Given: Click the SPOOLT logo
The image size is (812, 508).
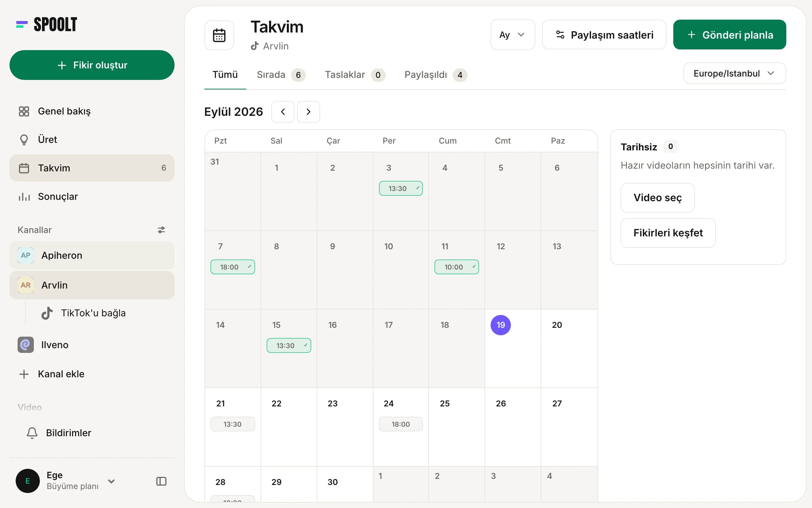Looking at the screenshot, I should (x=47, y=24).
